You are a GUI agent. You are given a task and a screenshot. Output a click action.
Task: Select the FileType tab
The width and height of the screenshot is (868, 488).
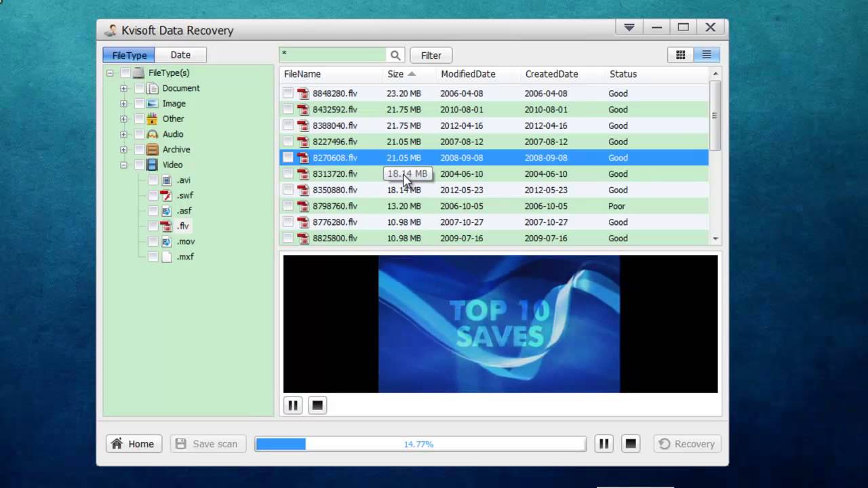129,55
